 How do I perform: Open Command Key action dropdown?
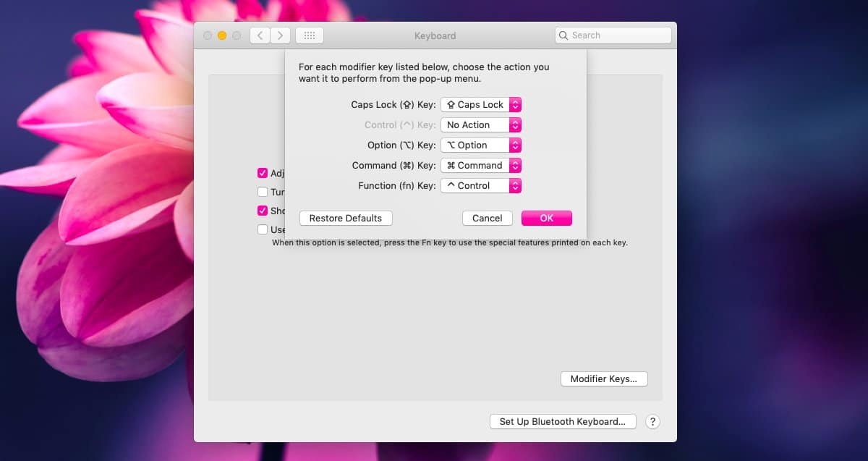481,165
